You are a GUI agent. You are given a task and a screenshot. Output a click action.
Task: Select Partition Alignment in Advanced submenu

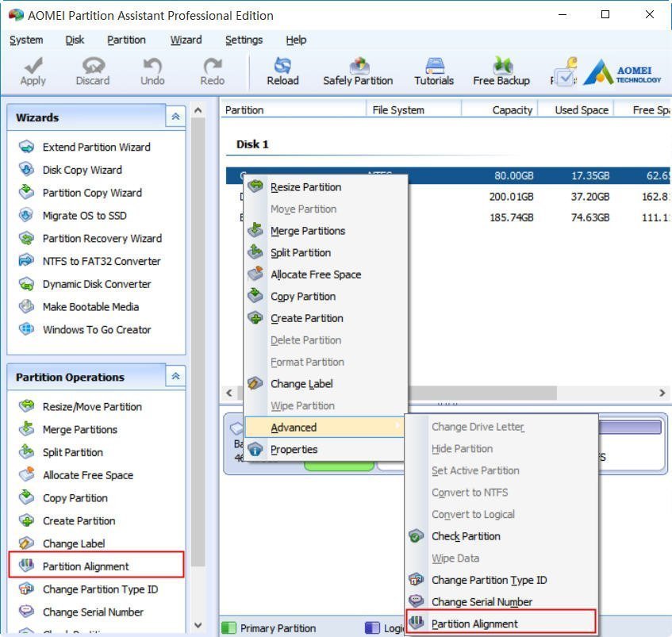(501, 622)
